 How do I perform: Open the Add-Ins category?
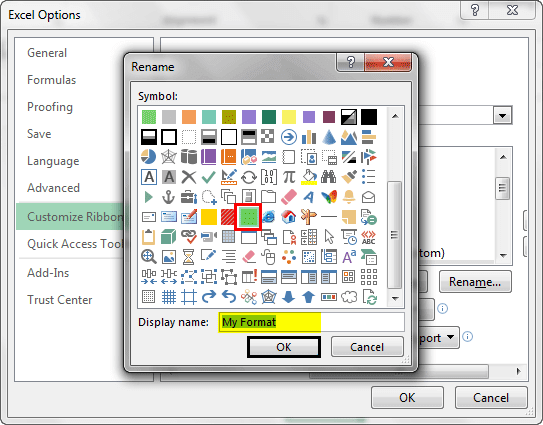coord(48,273)
